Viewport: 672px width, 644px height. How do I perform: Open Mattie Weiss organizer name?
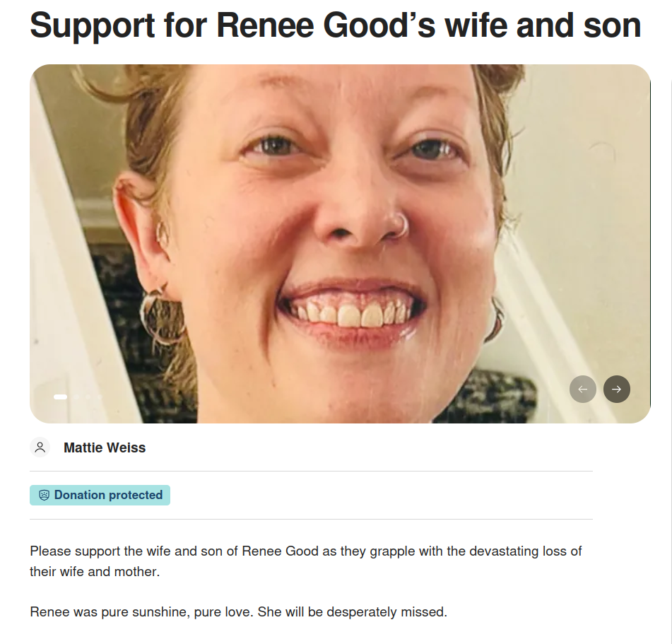click(105, 447)
